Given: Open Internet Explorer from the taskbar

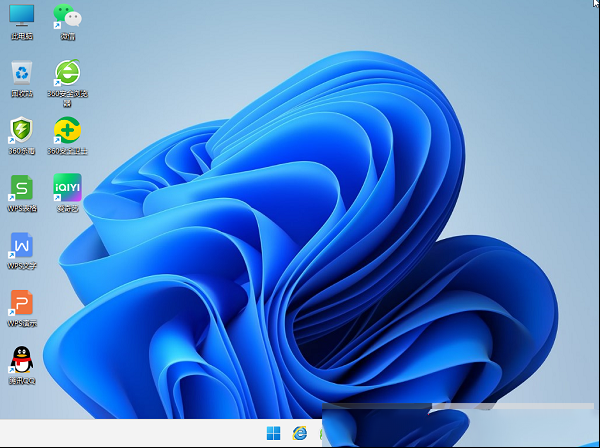Looking at the screenshot, I should (300, 433).
